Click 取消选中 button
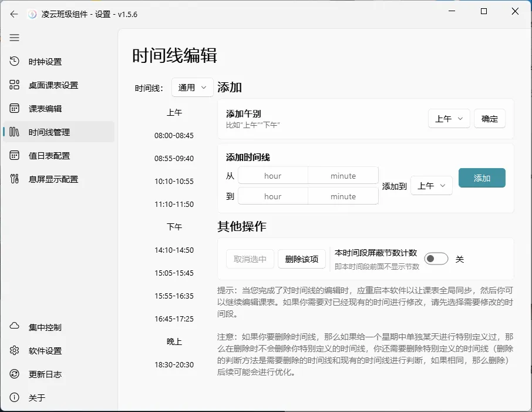This screenshot has height=412, width=532. point(250,259)
